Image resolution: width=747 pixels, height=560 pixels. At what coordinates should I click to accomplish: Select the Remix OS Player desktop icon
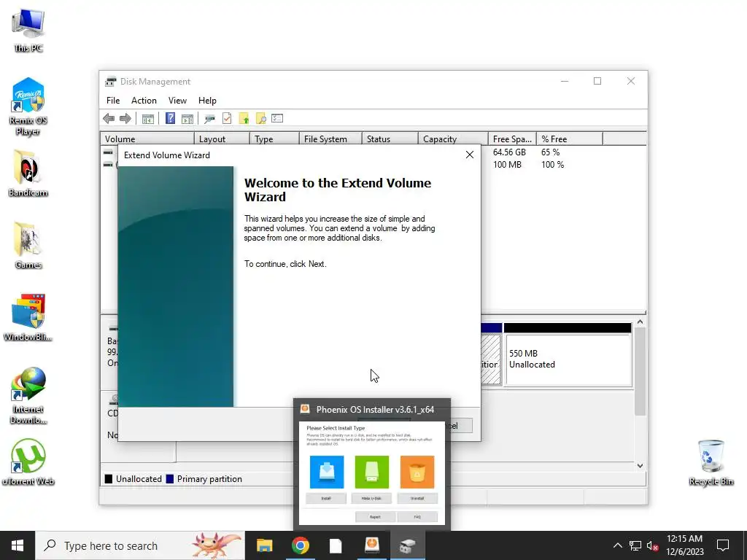pyautogui.click(x=28, y=106)
